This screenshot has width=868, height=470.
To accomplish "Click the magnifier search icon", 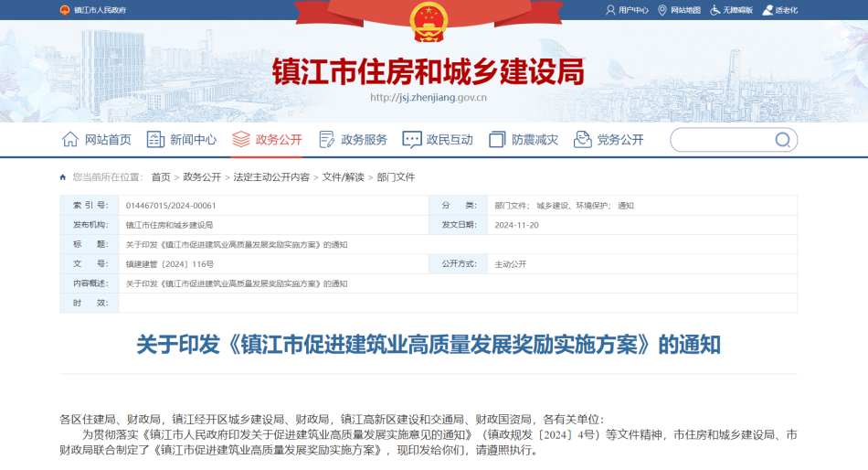I will pyautogui.click(x=783, y=140).
